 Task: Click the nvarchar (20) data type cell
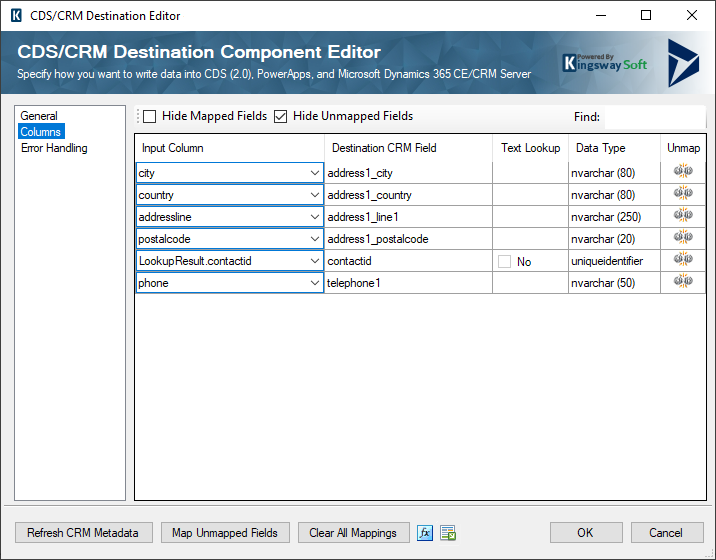(614, 239)
